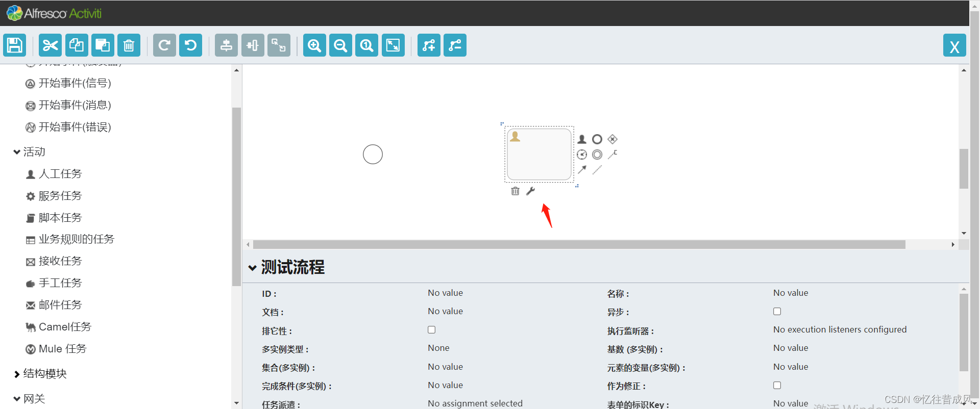Click the Alfresco Activiti logo
The height and width of the screenshot is (409, 980).
(54, 13)
